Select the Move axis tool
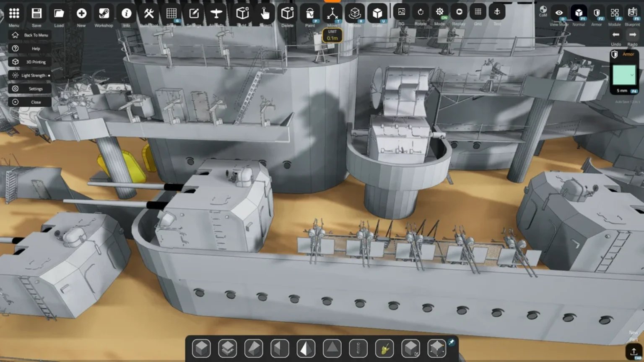644x362 pixels. (332, 14)
